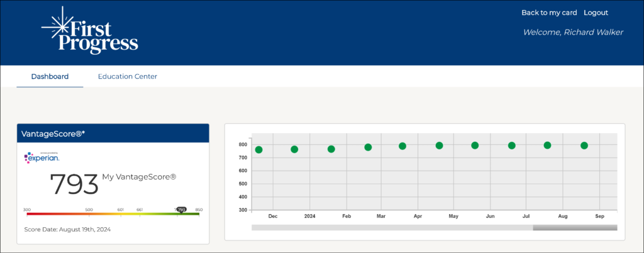The width and height of the screenshot is (644, 253).
Task: Select data point between Aug and Sep labels
Action: [584, 145]
